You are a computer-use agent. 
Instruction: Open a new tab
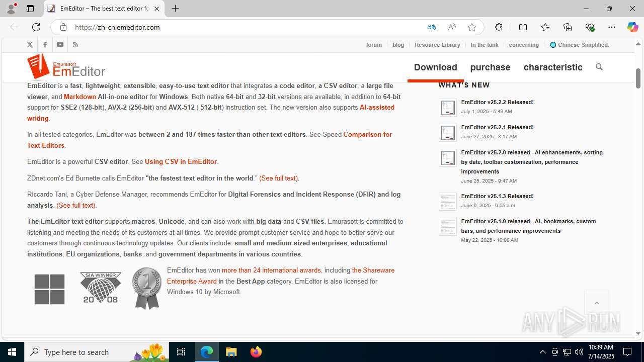(x=175, y=9)
